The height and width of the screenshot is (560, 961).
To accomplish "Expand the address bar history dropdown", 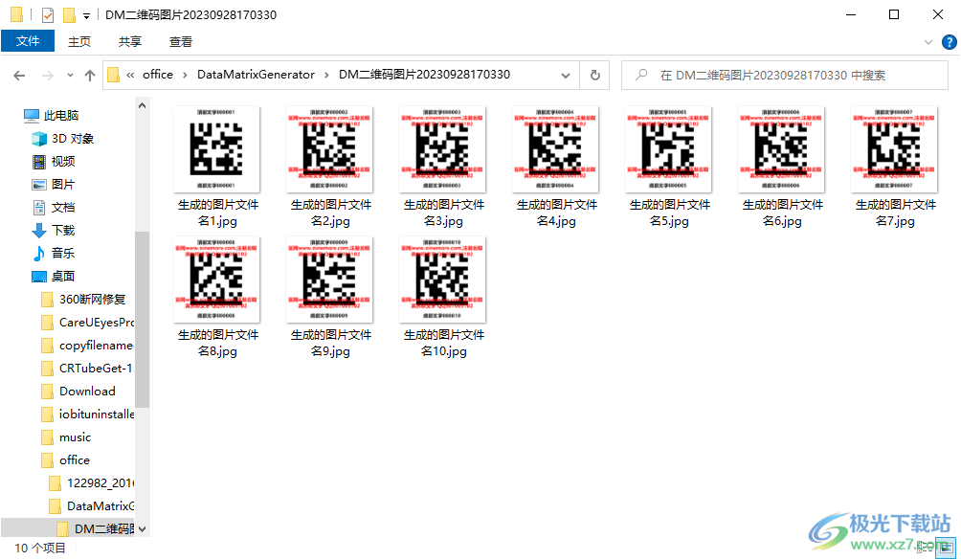I will click(566, 76).
